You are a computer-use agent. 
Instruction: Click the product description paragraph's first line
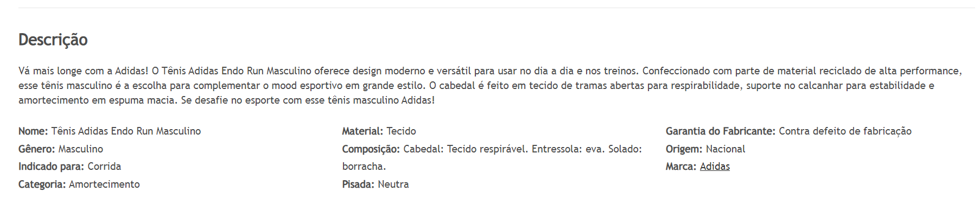pos(490,71)
